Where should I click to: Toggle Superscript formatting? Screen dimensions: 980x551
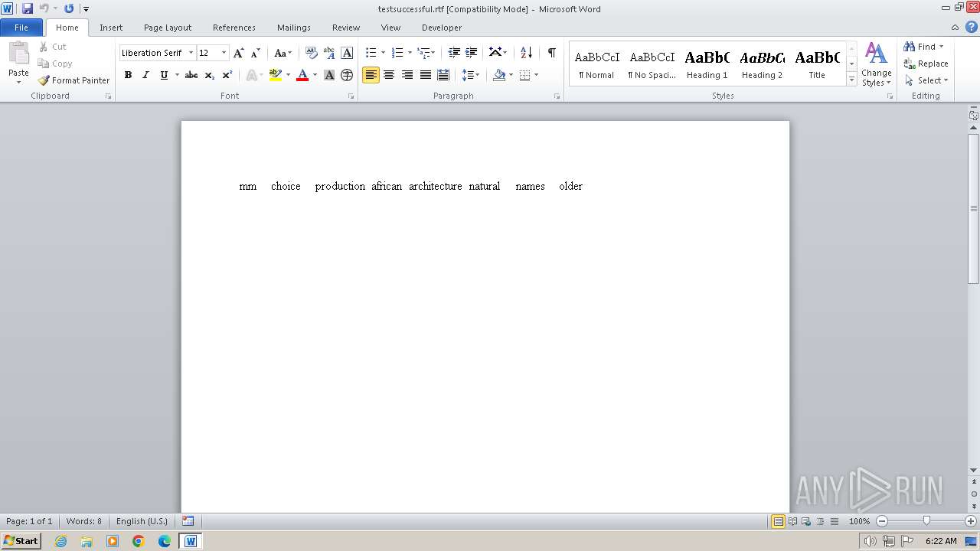tap(227, 75)
